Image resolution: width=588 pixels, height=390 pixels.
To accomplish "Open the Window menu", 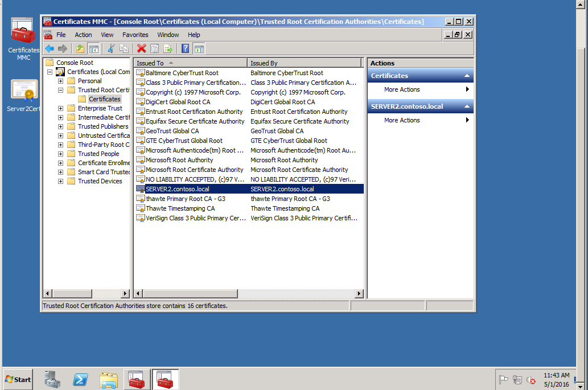I will click(x=168, y=35).
